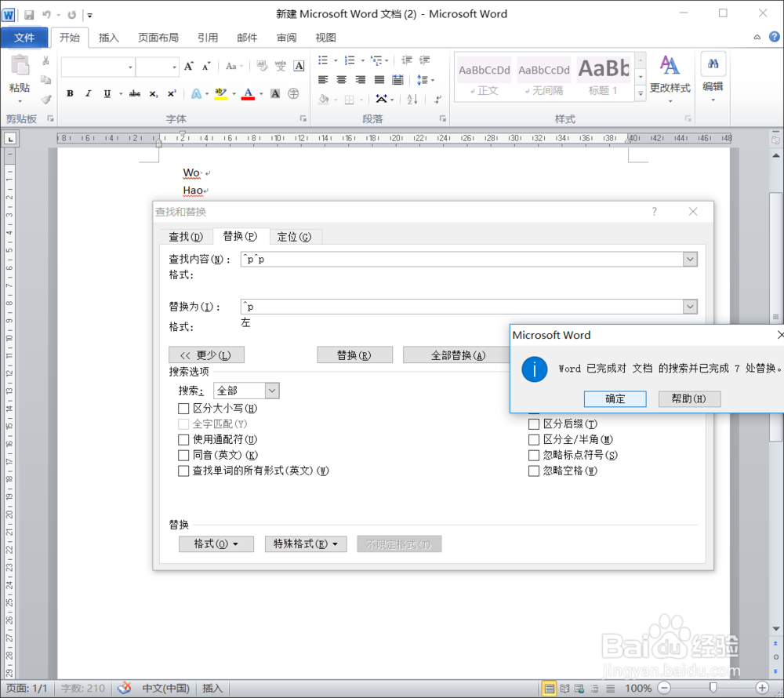Image resolution: width=784 pixels, height=698 pixels.
Task: Apply subscript formatting
Action: tap(155, 93)
